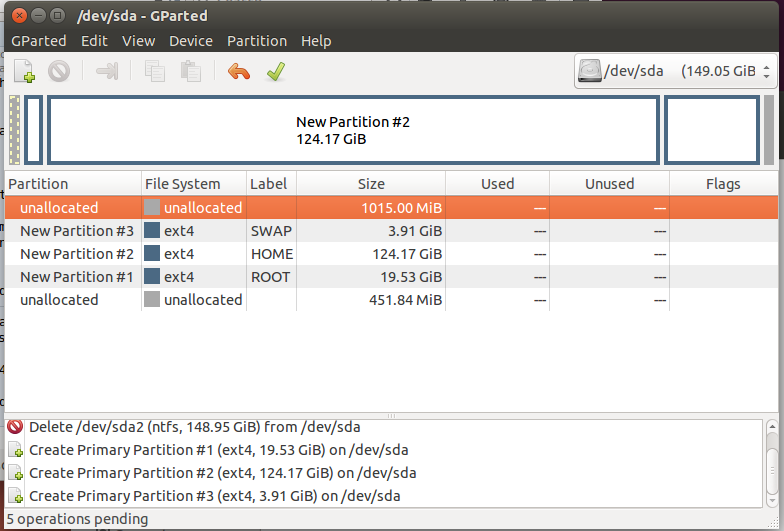This screenshot has height=531, width=784.
Task: Click gray swatch in highlighted unallocated row
Action: [152, 208]
